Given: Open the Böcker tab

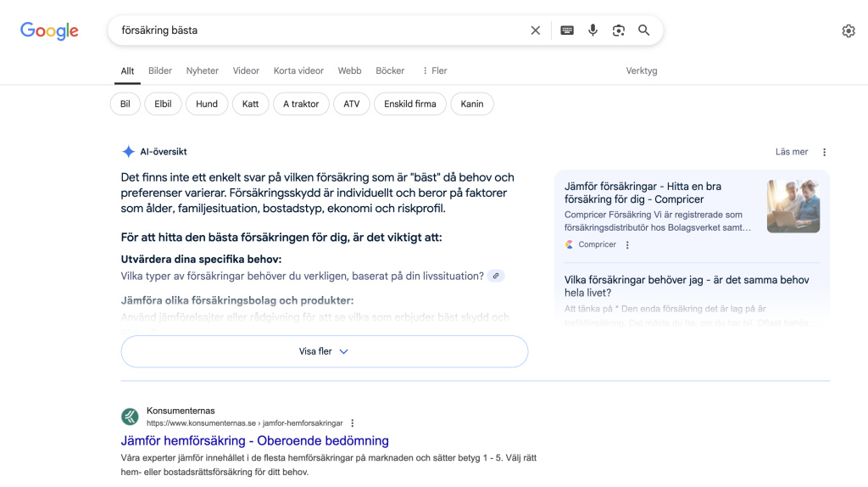Looking at the screenshot, I should point(390,71).
